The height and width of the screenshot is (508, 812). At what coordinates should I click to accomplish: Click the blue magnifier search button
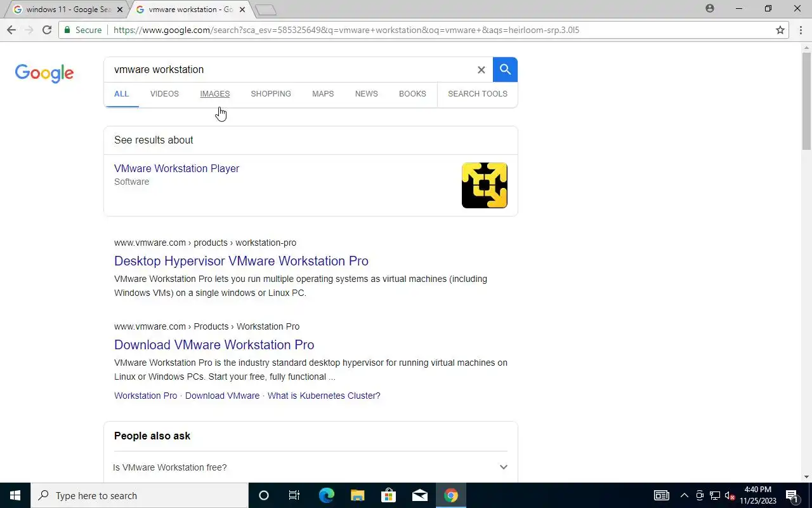[x=505, y=69]
